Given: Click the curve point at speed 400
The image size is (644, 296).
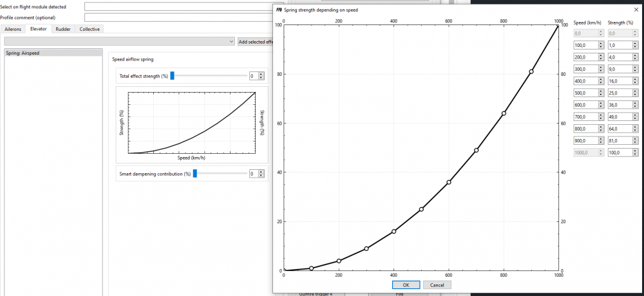Looking at the screenshot, I should [x=394, y=231].
